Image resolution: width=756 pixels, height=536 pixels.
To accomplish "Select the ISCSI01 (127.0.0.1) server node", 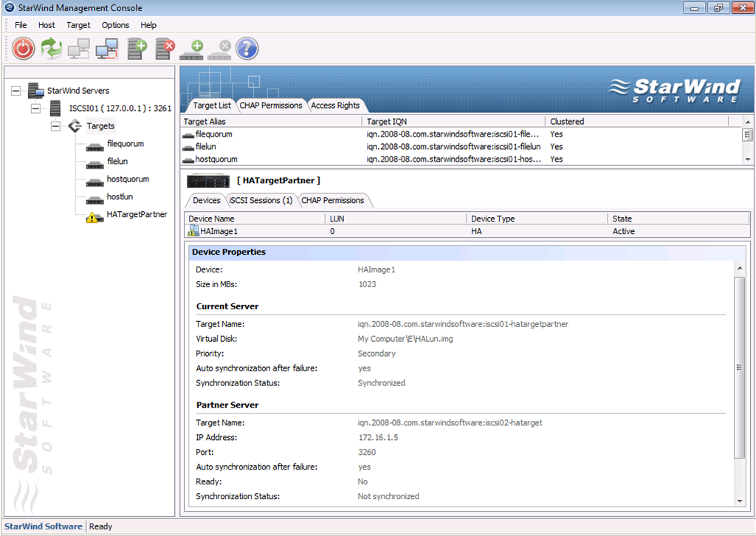I will point(120,109).
